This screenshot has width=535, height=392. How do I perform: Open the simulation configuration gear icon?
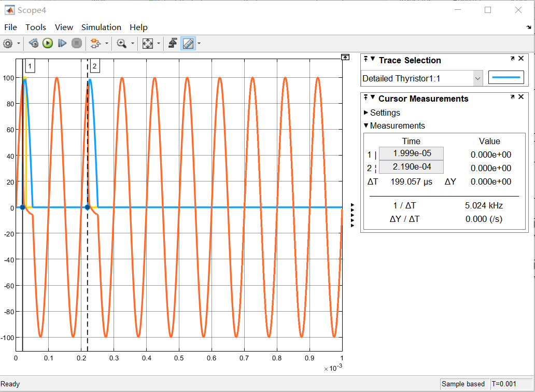pyautogui.click(x=8, y=44)
